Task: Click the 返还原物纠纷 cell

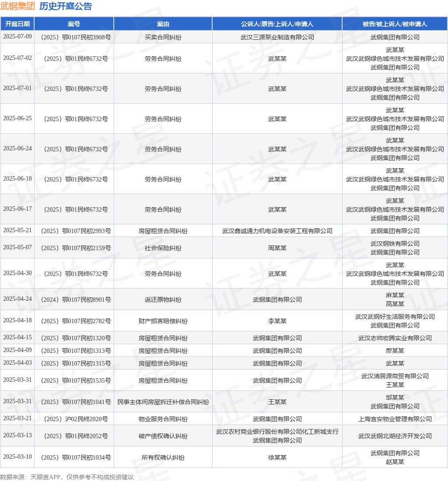Action: [163, 300]
